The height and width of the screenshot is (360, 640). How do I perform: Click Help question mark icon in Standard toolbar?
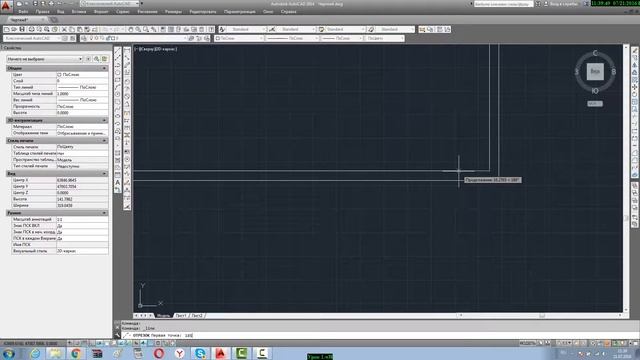(211, 29)
